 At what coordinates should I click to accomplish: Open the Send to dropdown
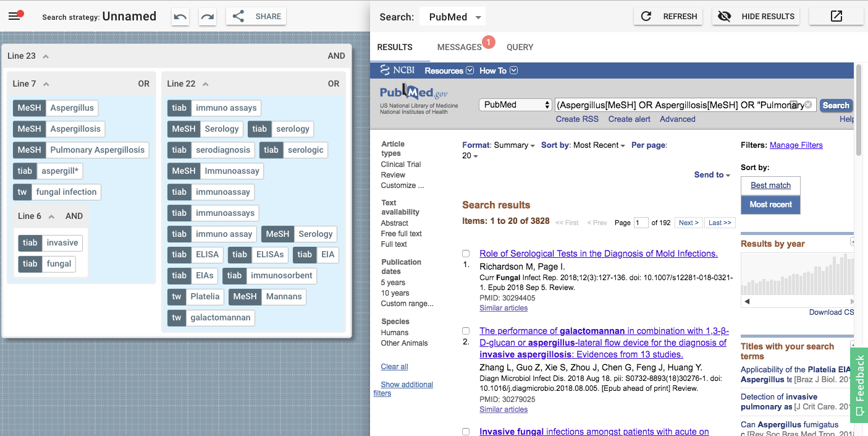[712, 175]
